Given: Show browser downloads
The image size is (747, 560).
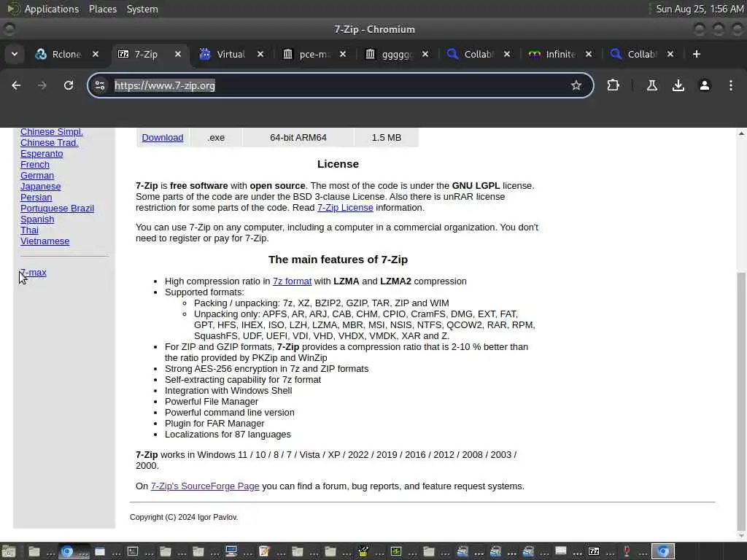Looking at the screenshot, I should click(678, 85).
